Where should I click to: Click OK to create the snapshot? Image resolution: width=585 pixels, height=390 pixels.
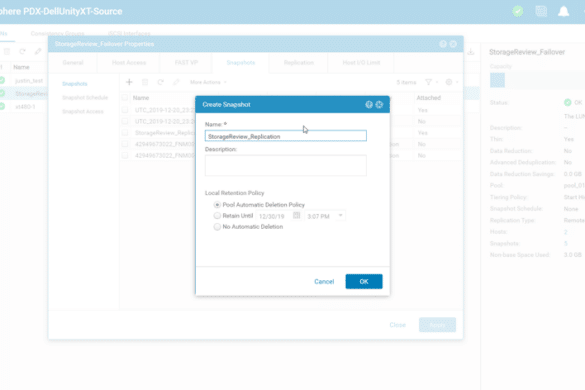pyautogui.click(x=364, y=281)
